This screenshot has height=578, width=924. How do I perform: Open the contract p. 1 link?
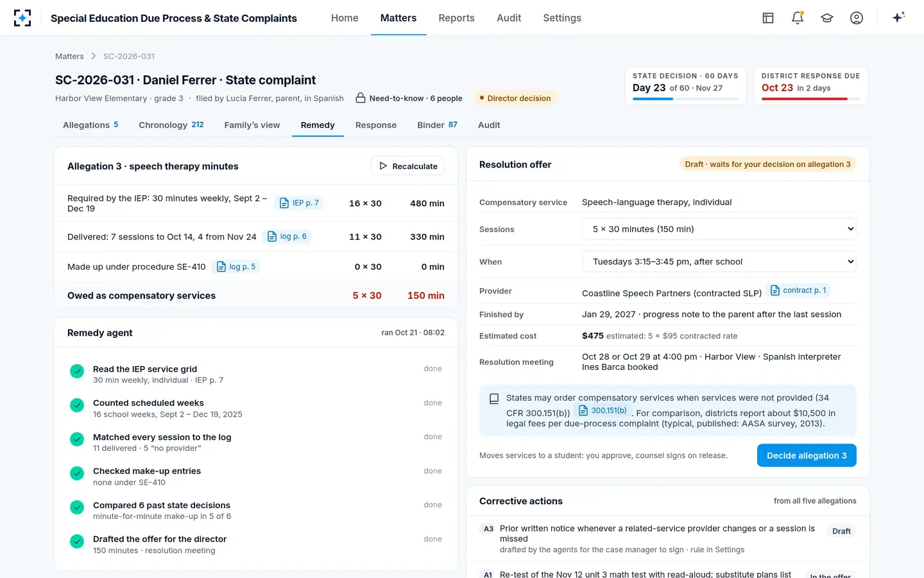coord(798,290)
